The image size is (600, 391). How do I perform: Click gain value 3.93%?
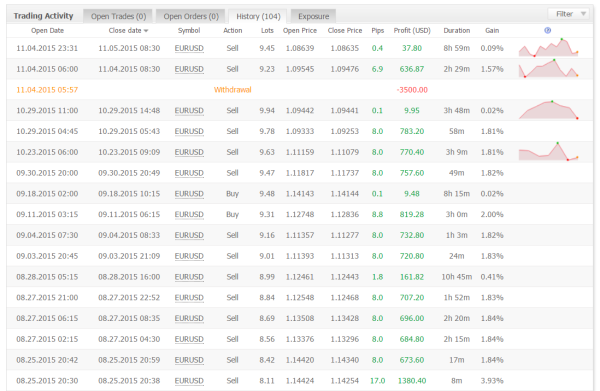pos(492,381)
